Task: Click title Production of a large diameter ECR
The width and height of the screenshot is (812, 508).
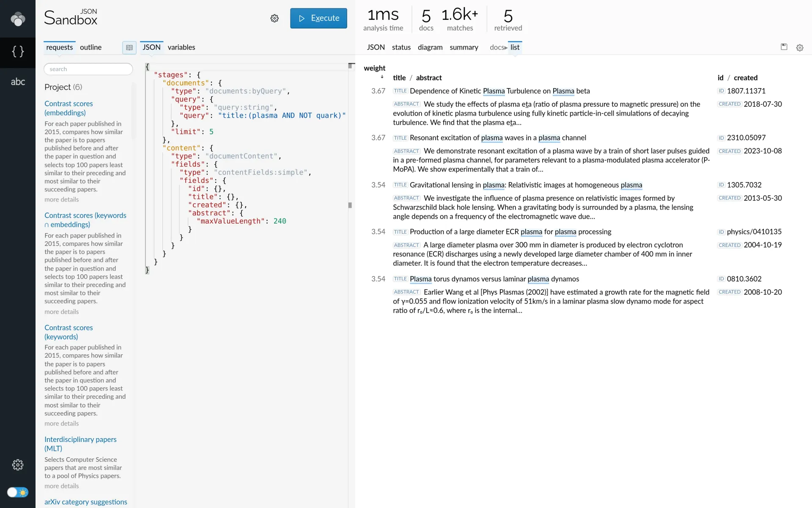Action: 510,232
